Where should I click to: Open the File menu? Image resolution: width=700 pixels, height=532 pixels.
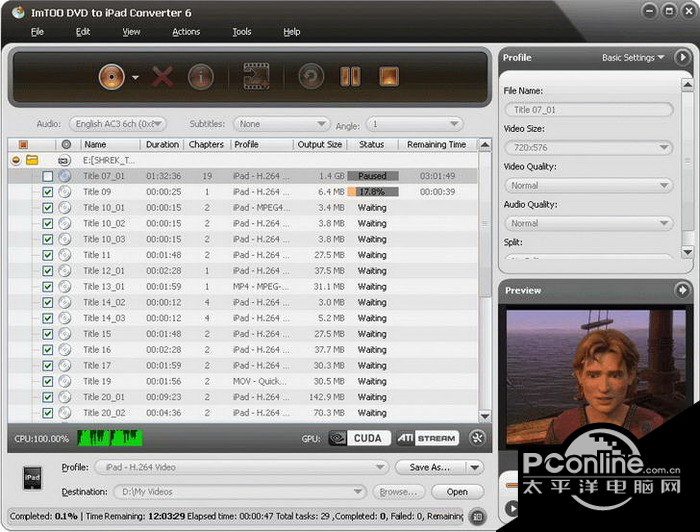click(37, 32)
